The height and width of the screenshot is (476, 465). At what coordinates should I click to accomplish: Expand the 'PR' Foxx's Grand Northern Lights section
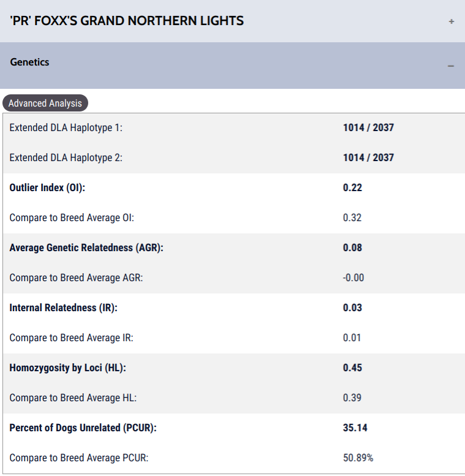(452, 21)
